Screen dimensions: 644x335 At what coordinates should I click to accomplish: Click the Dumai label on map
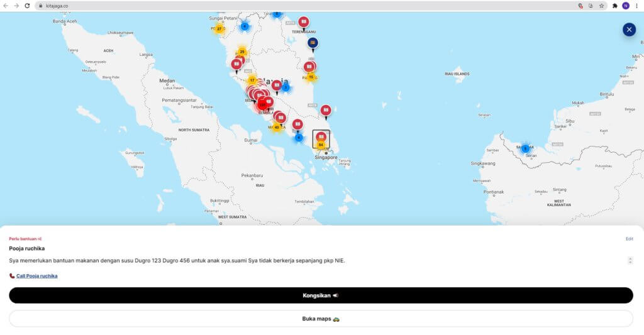(x=250, y=140)
